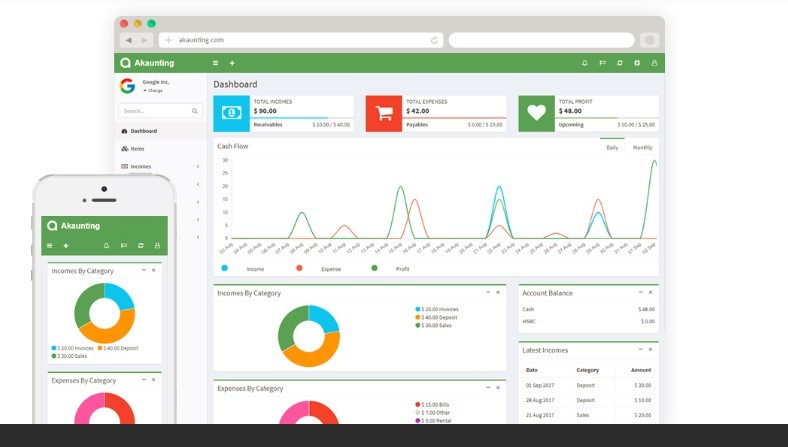Click the Total Expenses shopping cart icon
The width and height of the screenshot is (788, 447).
click(383, 113)
